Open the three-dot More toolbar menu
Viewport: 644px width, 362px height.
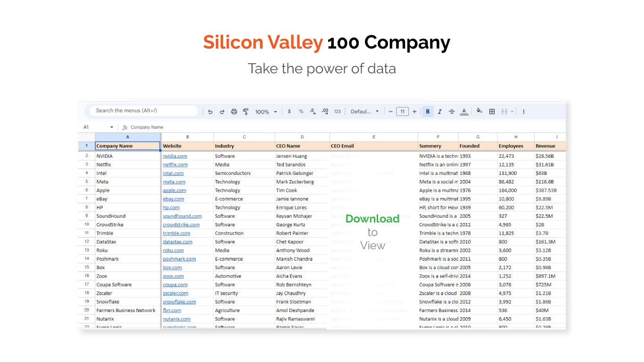tap(523, 112)
